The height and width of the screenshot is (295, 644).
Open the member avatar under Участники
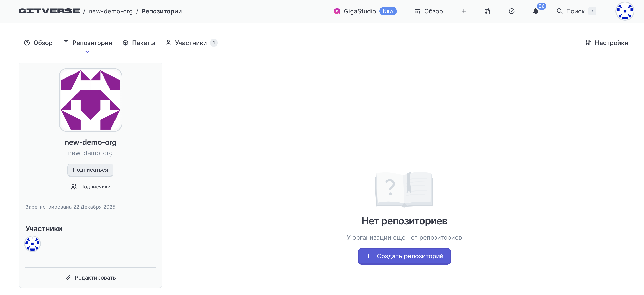coord(32,244)
